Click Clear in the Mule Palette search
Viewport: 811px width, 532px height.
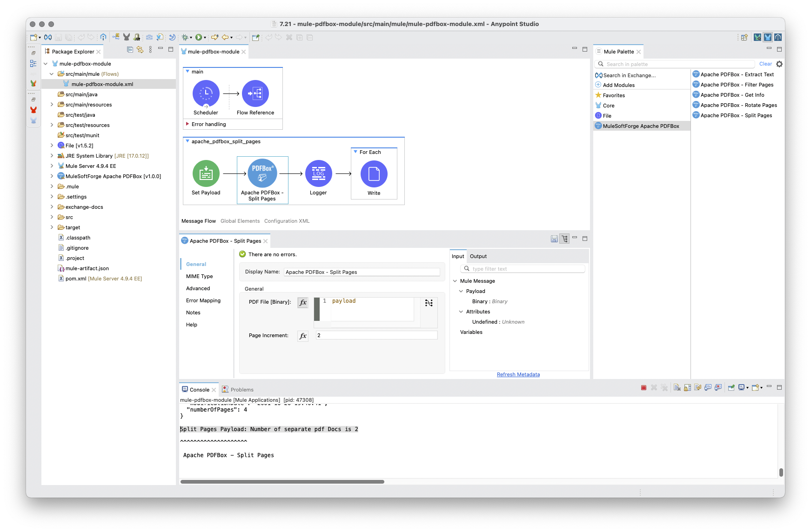(765, 64)
